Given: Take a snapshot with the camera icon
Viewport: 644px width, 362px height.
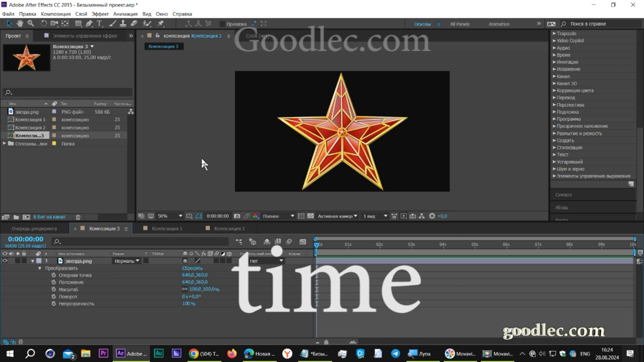Looking at the screenshot, I should pos(237,216).
